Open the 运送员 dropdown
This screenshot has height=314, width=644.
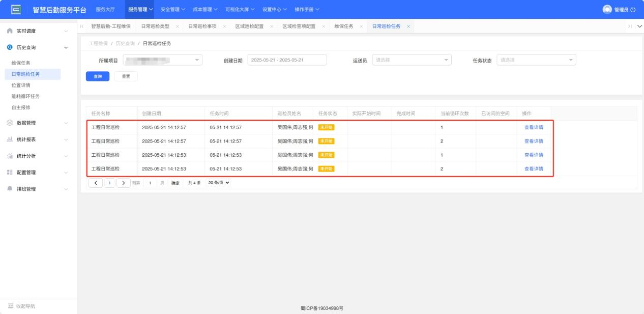point(412,60)
